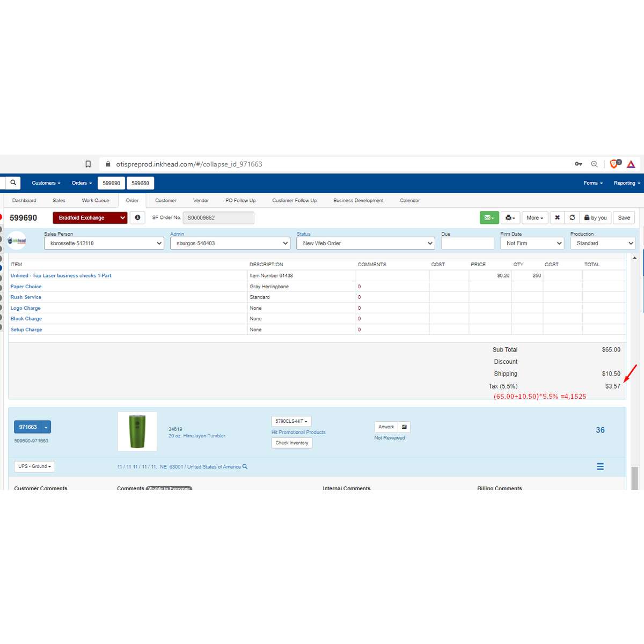Open the UPS - Ground shipping dropdown
This screenshot has height=644, width=644.
[34, 466]
